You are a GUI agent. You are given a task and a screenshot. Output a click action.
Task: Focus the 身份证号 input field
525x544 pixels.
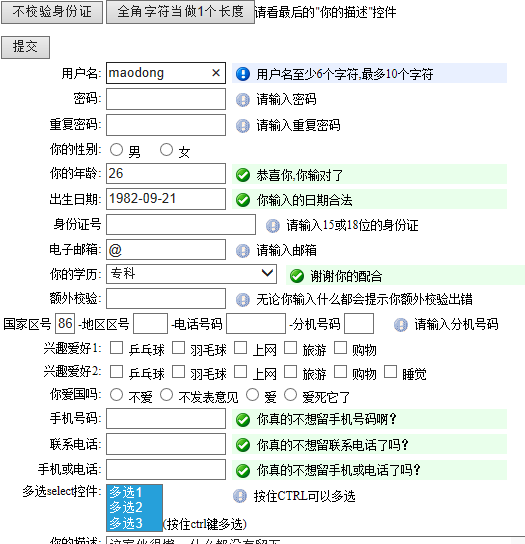pyautogui.click(x=181, y=224)
